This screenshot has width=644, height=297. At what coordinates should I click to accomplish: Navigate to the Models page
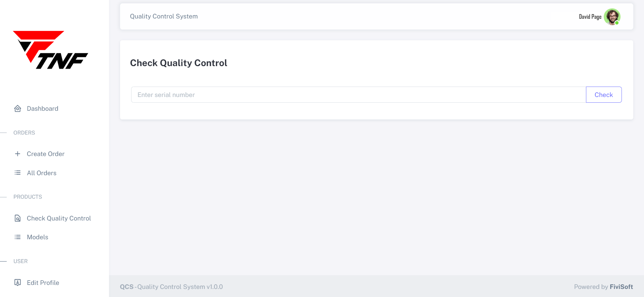[x=38, y=237]
